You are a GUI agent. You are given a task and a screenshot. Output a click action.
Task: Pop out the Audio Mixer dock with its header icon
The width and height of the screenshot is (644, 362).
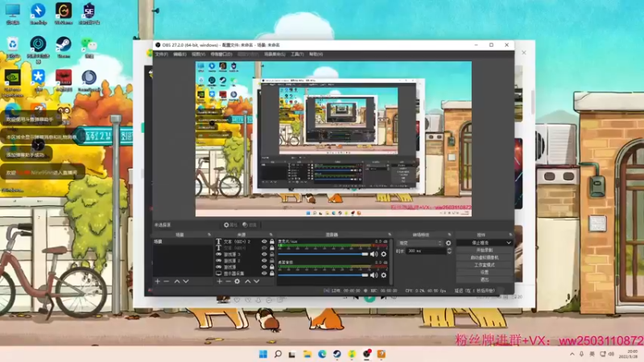(x=390, y=235)
